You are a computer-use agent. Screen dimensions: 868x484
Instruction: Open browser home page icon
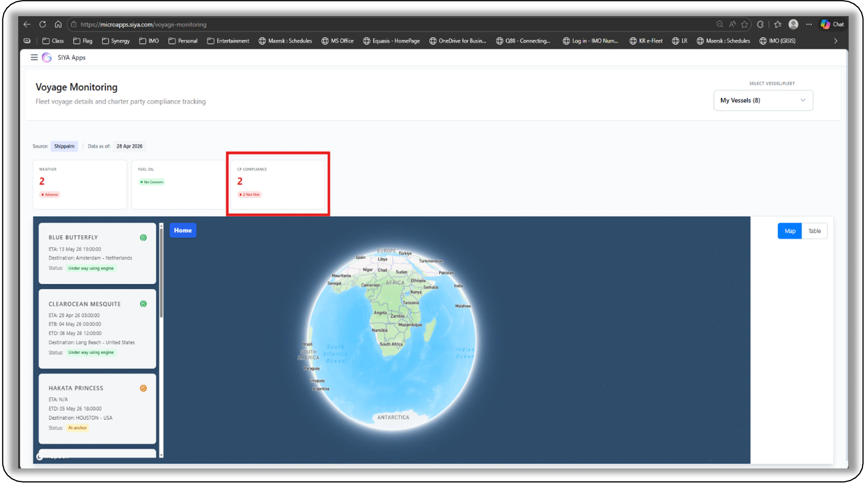coord(58,24)
